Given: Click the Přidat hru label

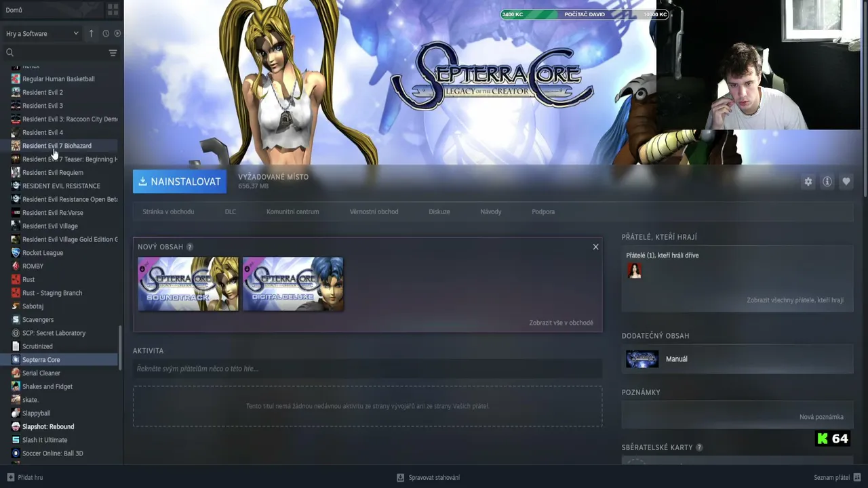Looking at the screenshot, I should [x=31, y=477].
